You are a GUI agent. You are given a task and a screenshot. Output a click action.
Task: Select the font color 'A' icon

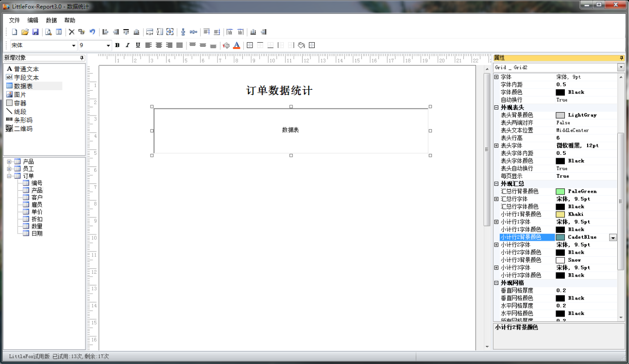pyautogui.click(x=237, y=45)
